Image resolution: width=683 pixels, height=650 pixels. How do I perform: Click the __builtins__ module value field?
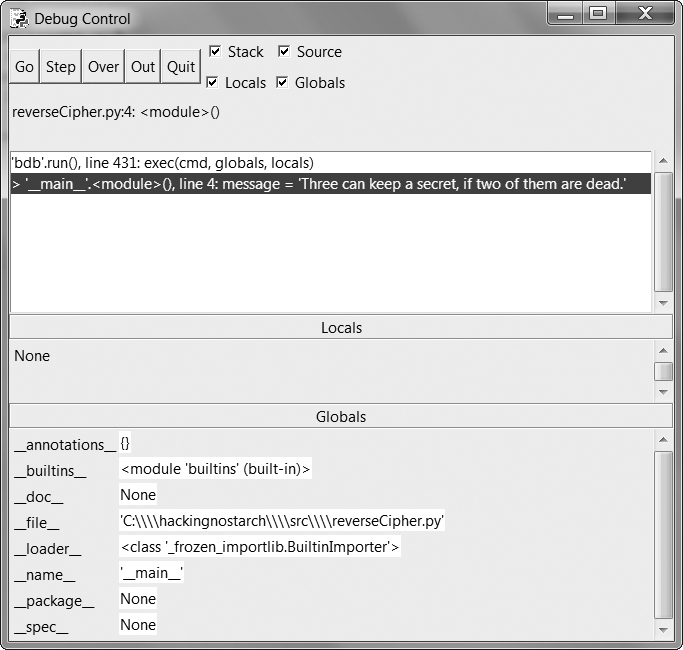(216, 469)
